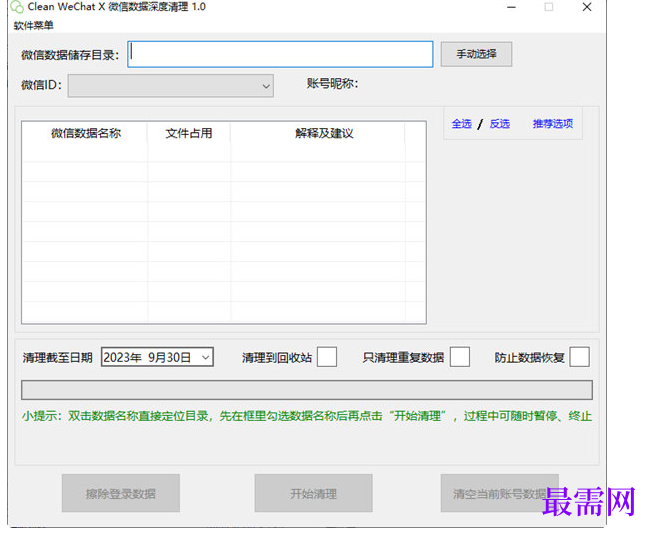Close the Clean WeChat window

[586, 7]
